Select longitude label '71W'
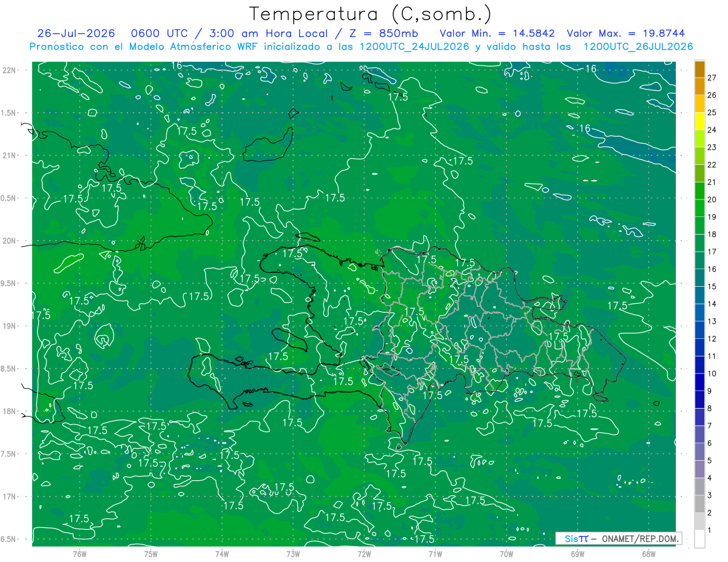 [x=435, y=554]
